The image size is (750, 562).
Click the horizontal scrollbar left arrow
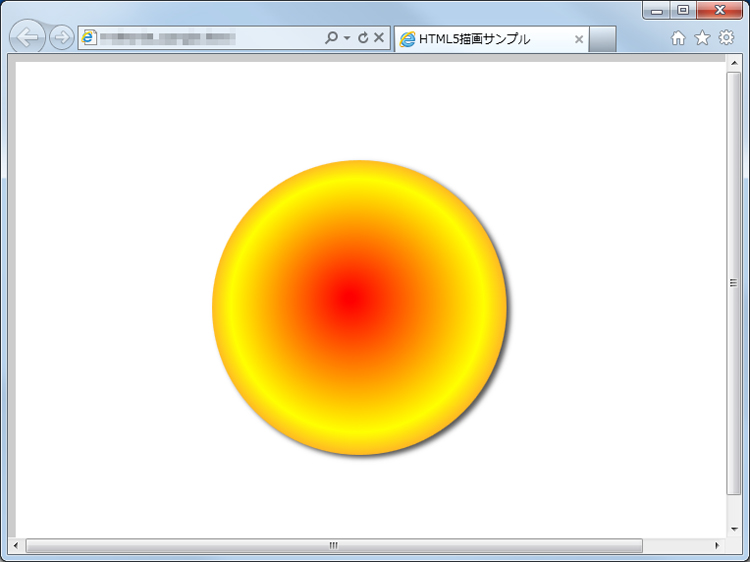(16, 545)
